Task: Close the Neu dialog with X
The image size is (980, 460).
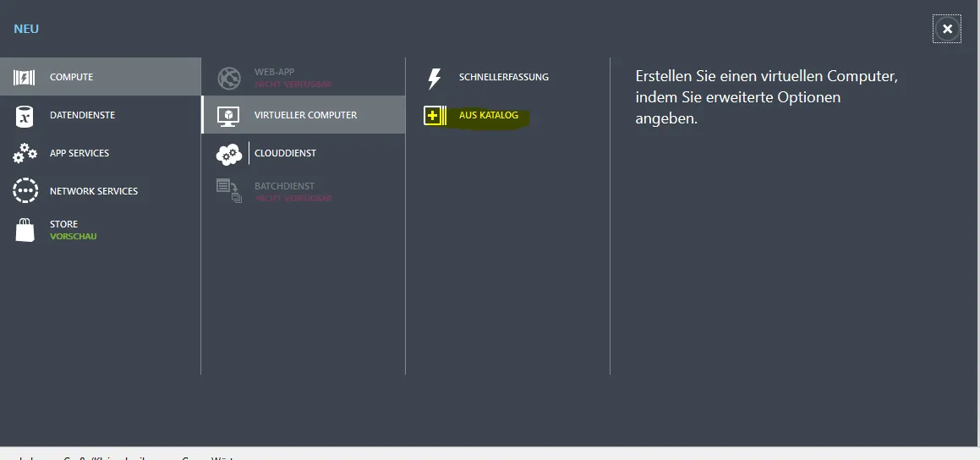Action: (x=947, y=29)
